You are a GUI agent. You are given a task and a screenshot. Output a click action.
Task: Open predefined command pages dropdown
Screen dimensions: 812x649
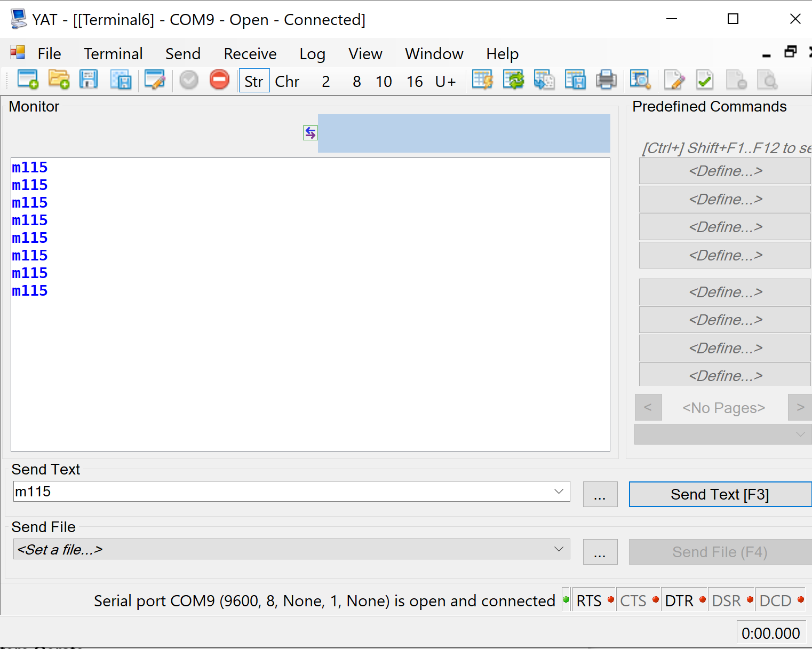tap(723, 434)
